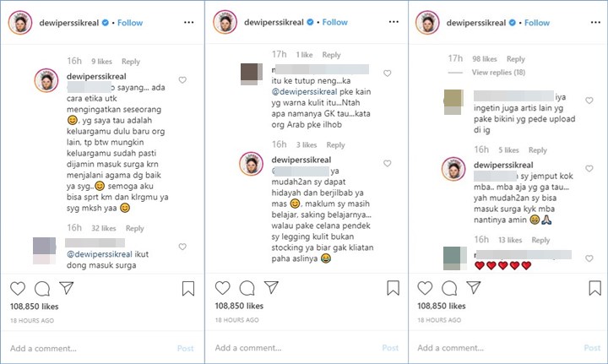Reply to the comment with 98 likes
608x364 pixels.
[x=515, y=59]
